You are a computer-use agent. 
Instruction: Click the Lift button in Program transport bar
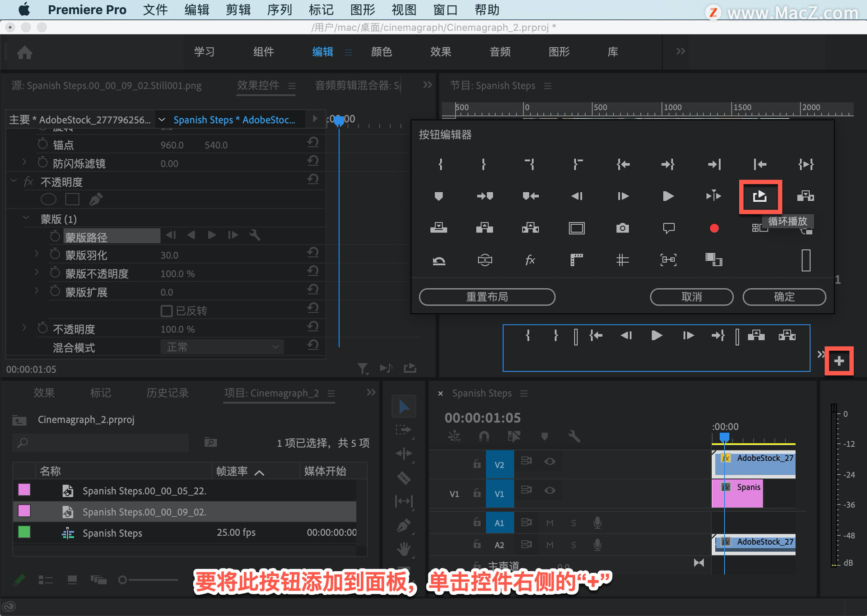(x=756, y=335)
